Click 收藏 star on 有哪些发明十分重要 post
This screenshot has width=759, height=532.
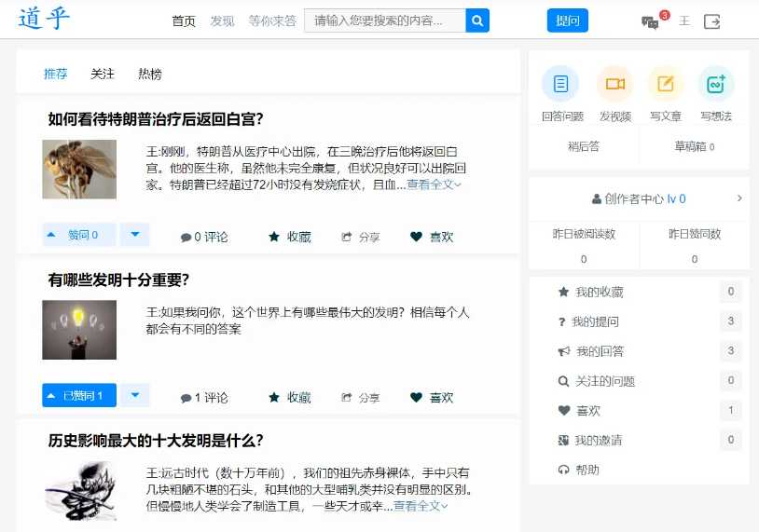[x=289, y=398]
